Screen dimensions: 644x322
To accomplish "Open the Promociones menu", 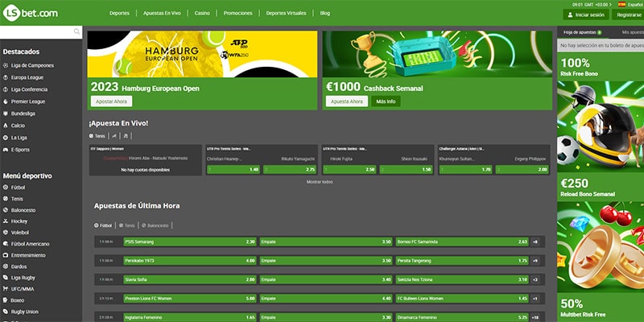I will click(237, 13).
